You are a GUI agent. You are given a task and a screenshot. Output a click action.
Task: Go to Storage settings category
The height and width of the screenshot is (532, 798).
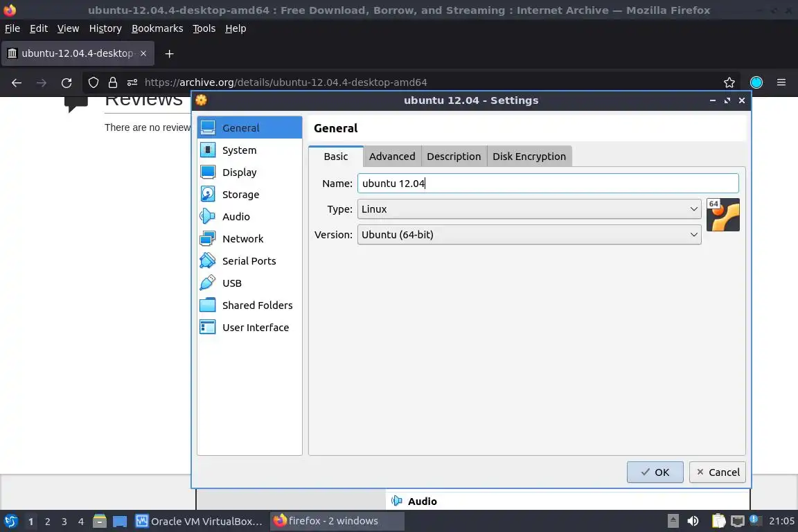point(249,195)
